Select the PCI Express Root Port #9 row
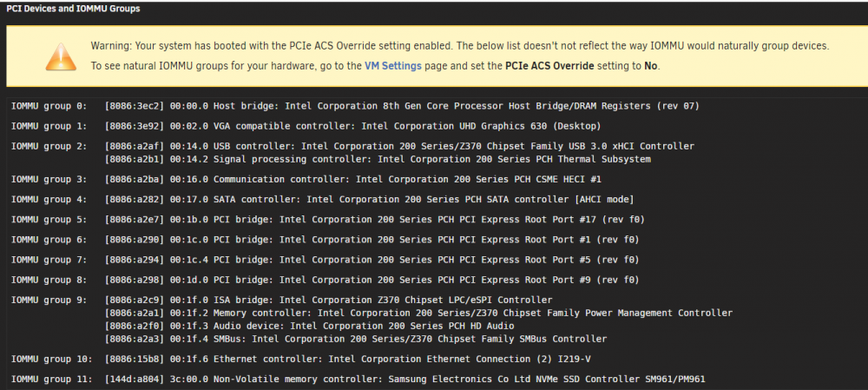This screenshot has height=390, width=868. [x=372, y=281]
